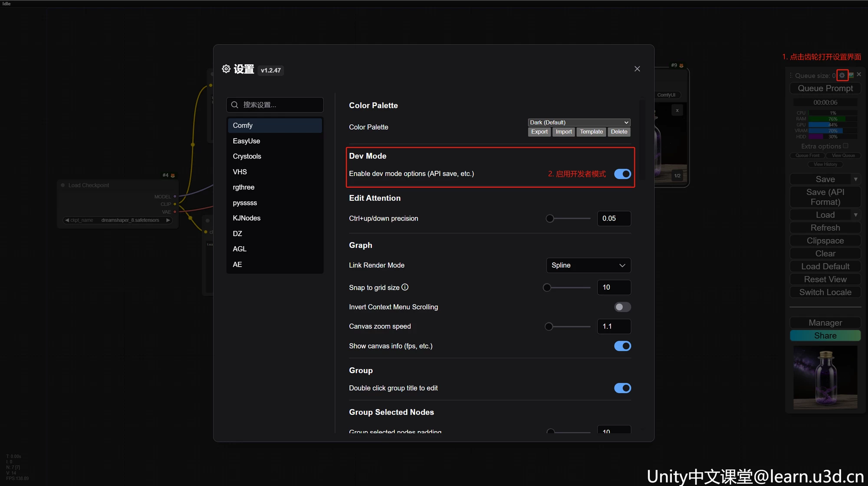Click the Manager button
Screen dimensions: 868x486
point(825,323)
